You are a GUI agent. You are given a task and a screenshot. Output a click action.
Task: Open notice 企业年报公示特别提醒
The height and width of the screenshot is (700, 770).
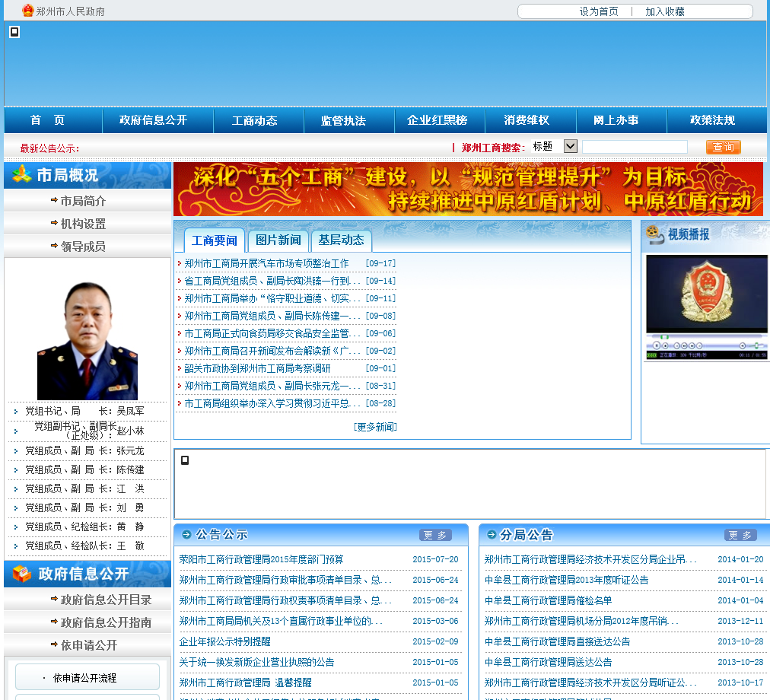[x=225, y=641]
